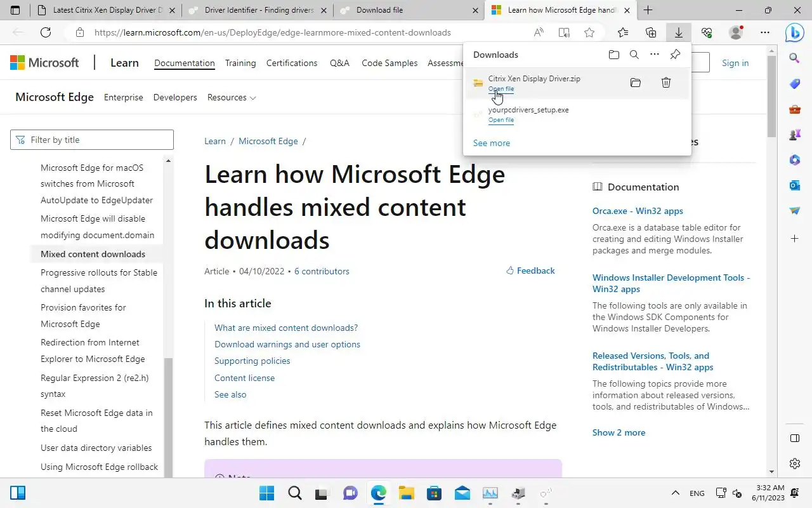Open sidebar Microsoft 365 icon
The width and height of the screenshot is (812, 508).
[x=795, y=160]
